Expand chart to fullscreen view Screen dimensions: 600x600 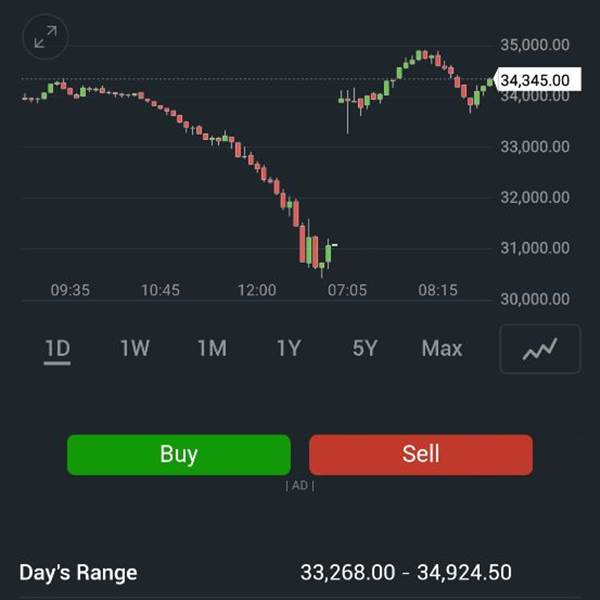[x=45, y=38]
